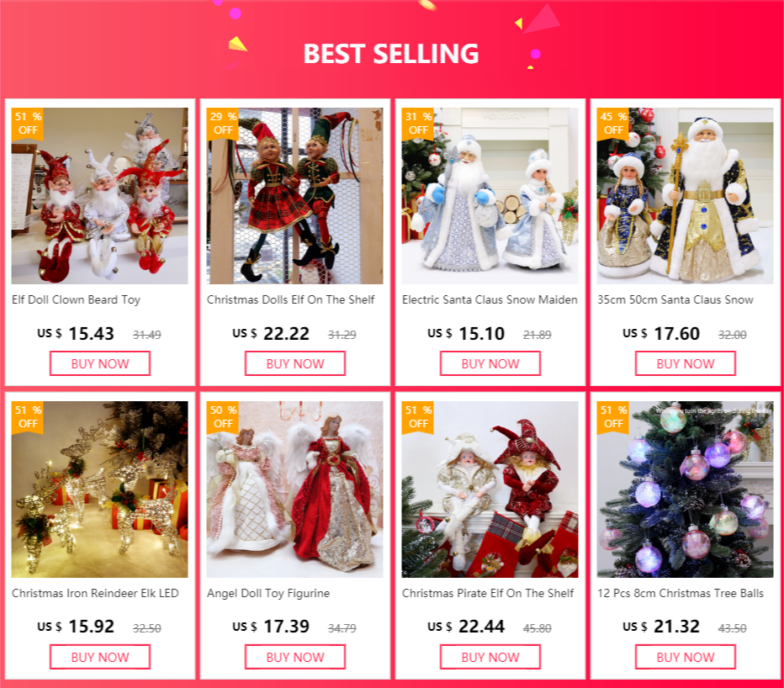Buy the Christmas Iron Reindeer Elk LED now
784x688 pixels.
100,657
